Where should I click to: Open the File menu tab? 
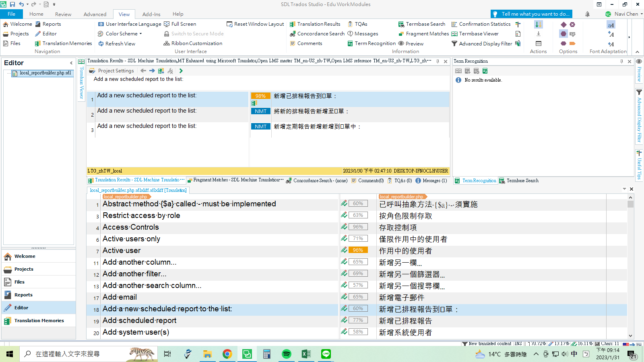click(x=11, y=14)
